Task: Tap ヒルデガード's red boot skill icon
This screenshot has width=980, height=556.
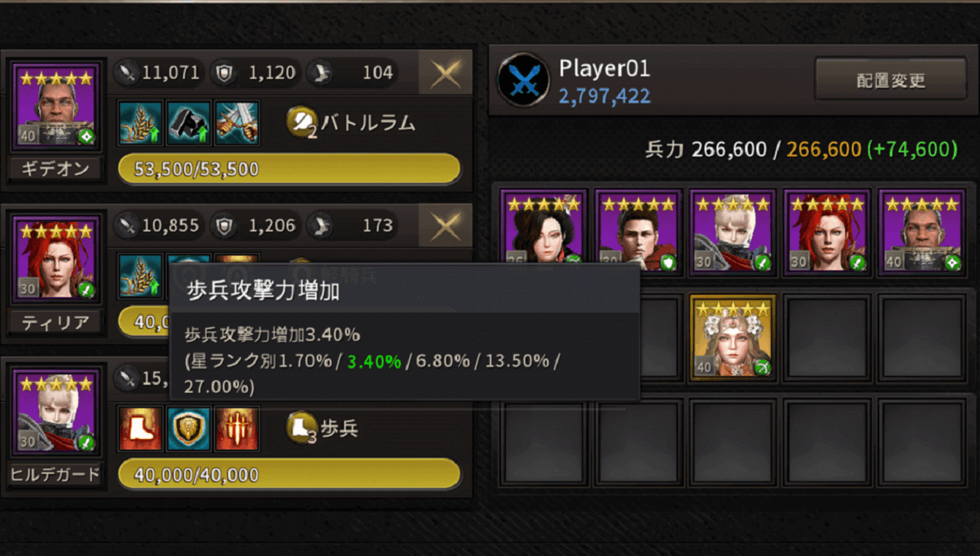Action: coord(140,429)
